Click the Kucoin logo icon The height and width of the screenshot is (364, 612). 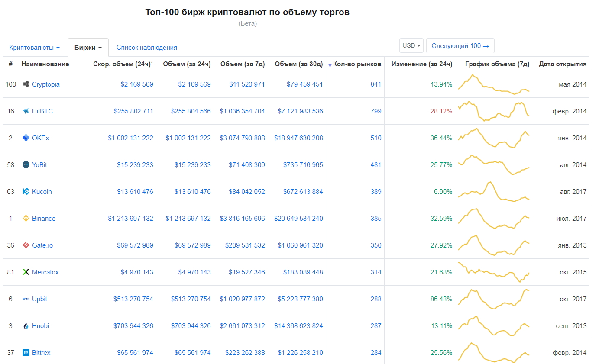click(26, 191)
